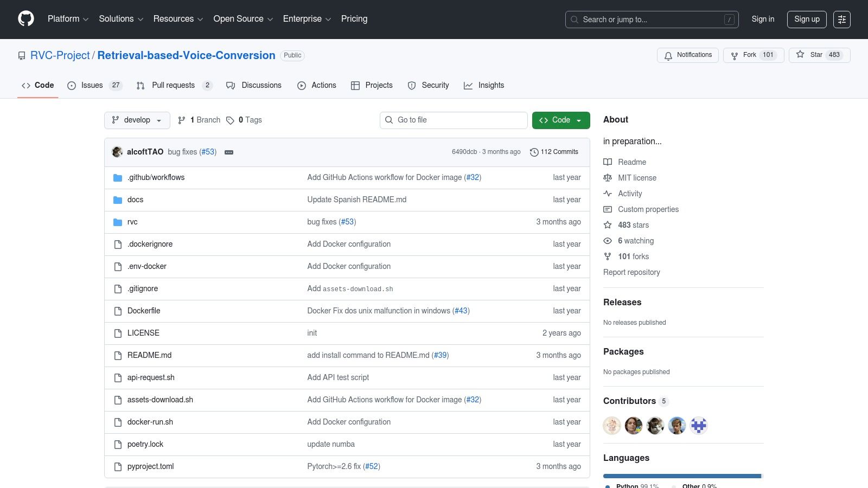Viewport: 868px width, 488px height.
Task: Open the develop branch dropdown
Action: tap(137, 120)
